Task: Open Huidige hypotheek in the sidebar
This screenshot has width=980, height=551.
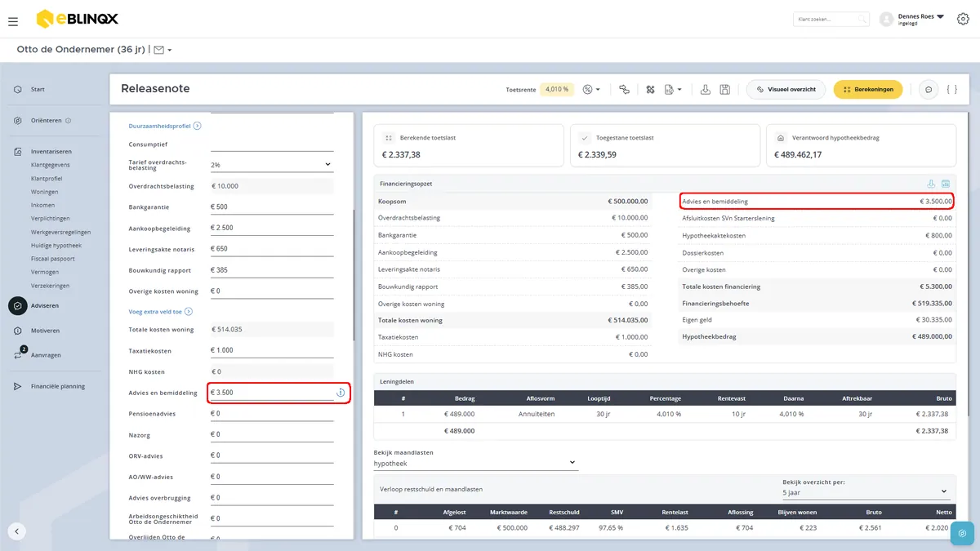Action: [x=56, y=245]
